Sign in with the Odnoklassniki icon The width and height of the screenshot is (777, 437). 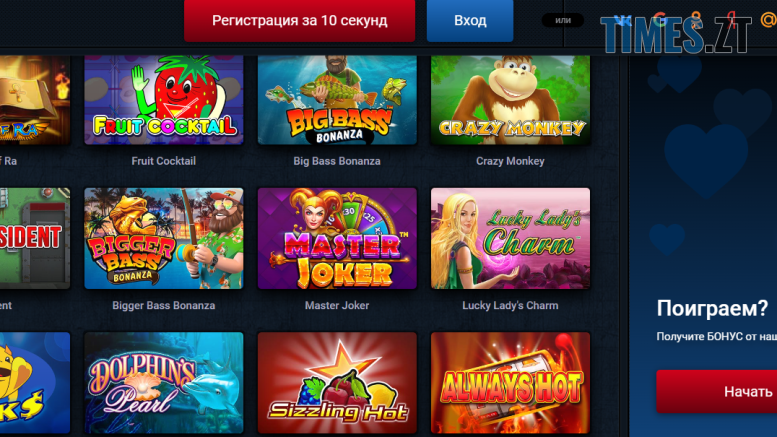(696, 20)
